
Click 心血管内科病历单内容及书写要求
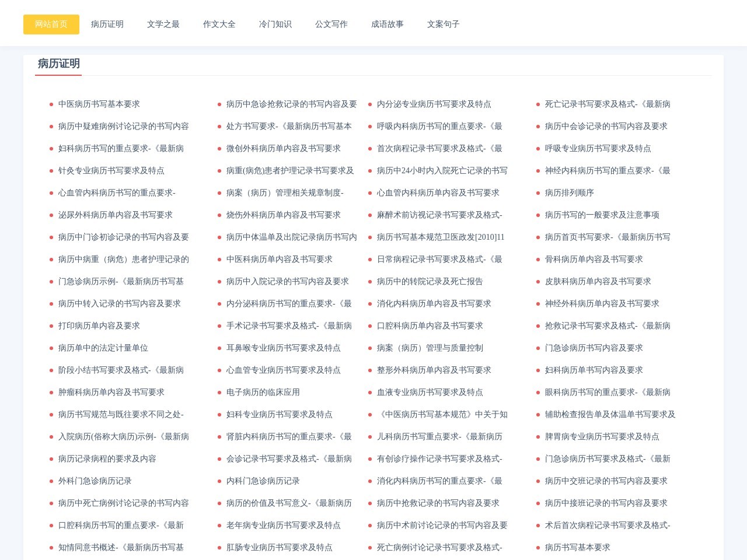pos(438,193)
